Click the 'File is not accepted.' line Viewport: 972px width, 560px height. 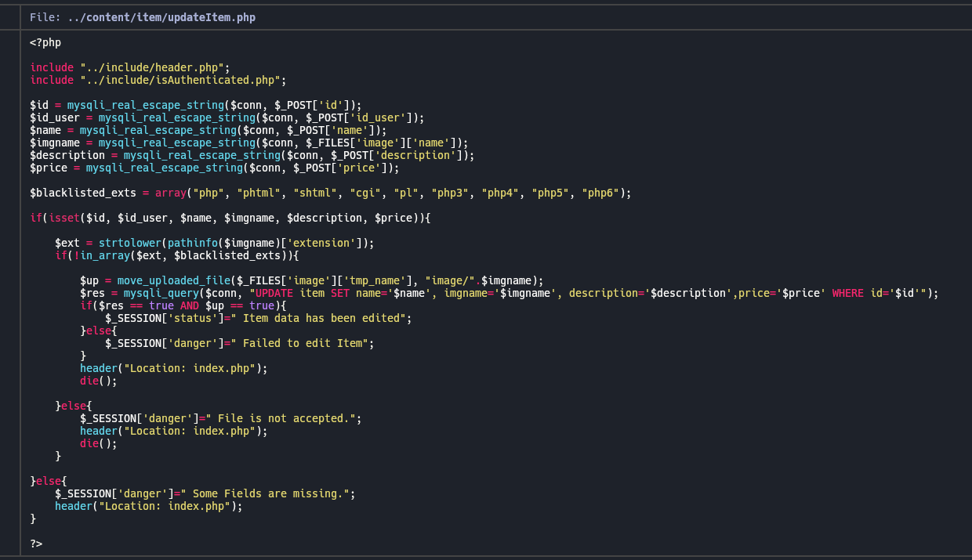221,418
